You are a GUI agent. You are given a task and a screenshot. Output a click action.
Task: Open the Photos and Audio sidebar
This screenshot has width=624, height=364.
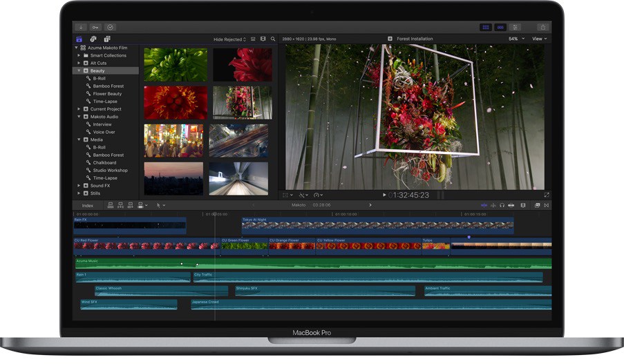click(x=93, y=39)
